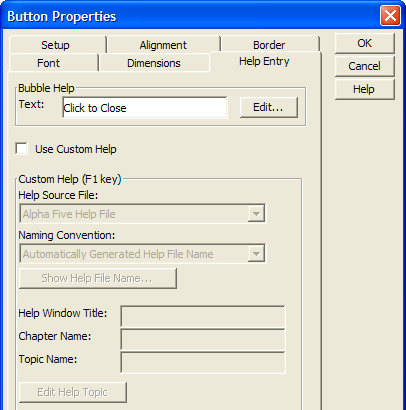Screen dimensions: 406x410
Task: Click the 'Bubble Help' group title
Action: click(x=46, y=88)
